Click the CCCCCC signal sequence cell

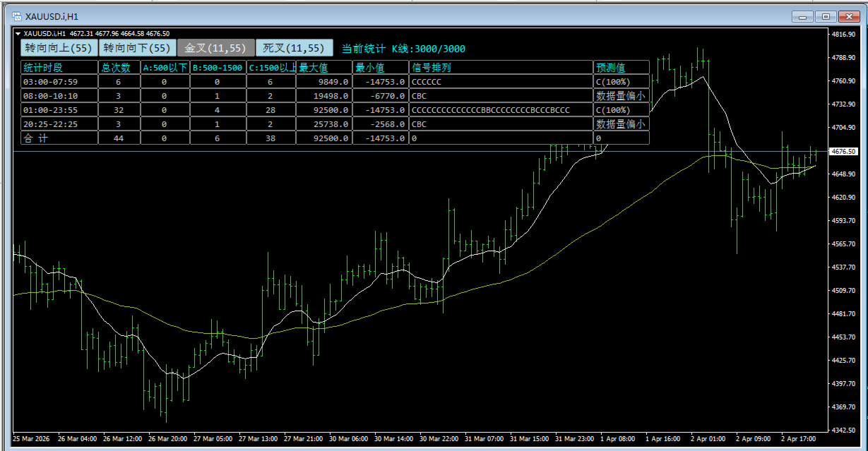[x=501, y=82]
